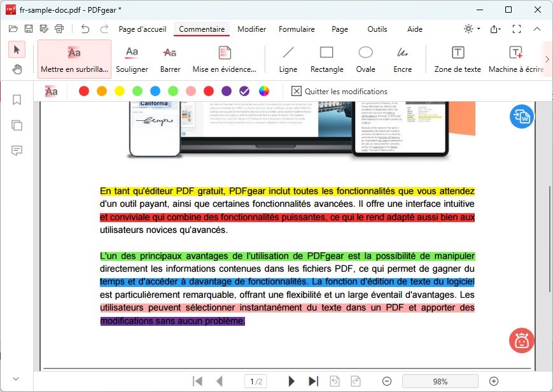
Task: Open Mise en évidence options
Action: (224, 59)
